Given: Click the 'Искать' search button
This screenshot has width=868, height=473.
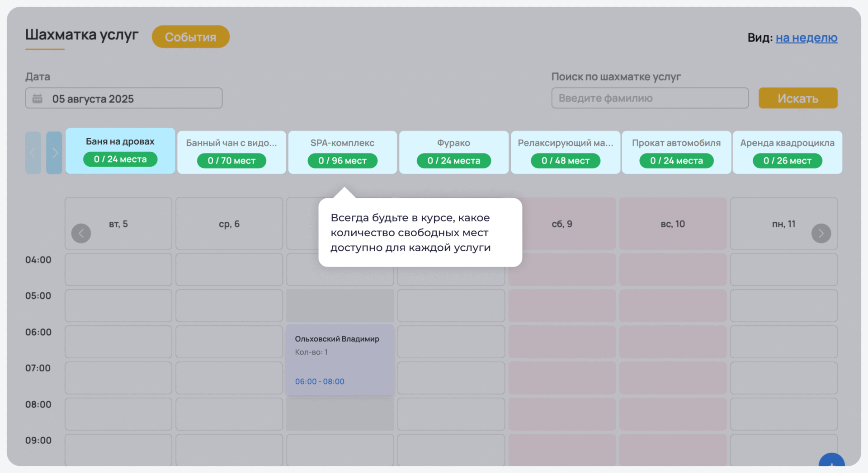Looking at the screenshot, I should pyautogui.click(x=798, y=98).
